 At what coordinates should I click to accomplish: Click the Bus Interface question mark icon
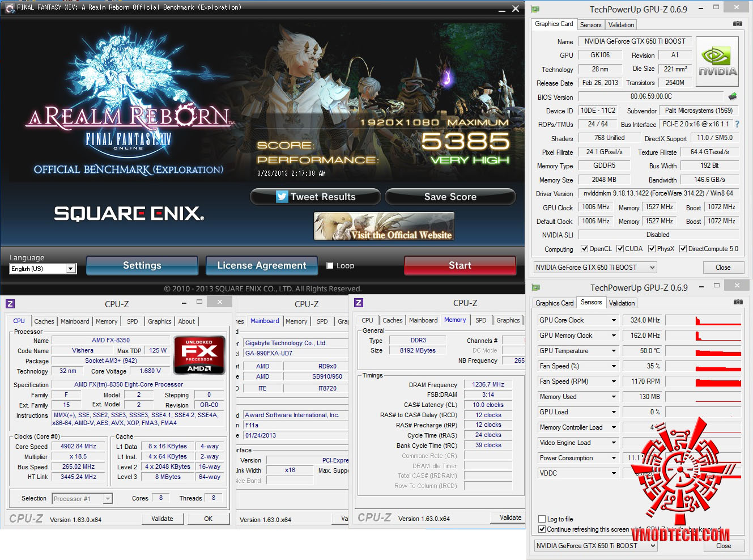tap(737, 124)
